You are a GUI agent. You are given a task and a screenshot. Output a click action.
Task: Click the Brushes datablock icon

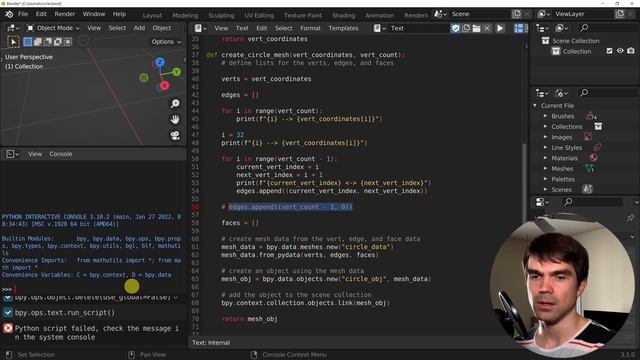pos(591,116)
